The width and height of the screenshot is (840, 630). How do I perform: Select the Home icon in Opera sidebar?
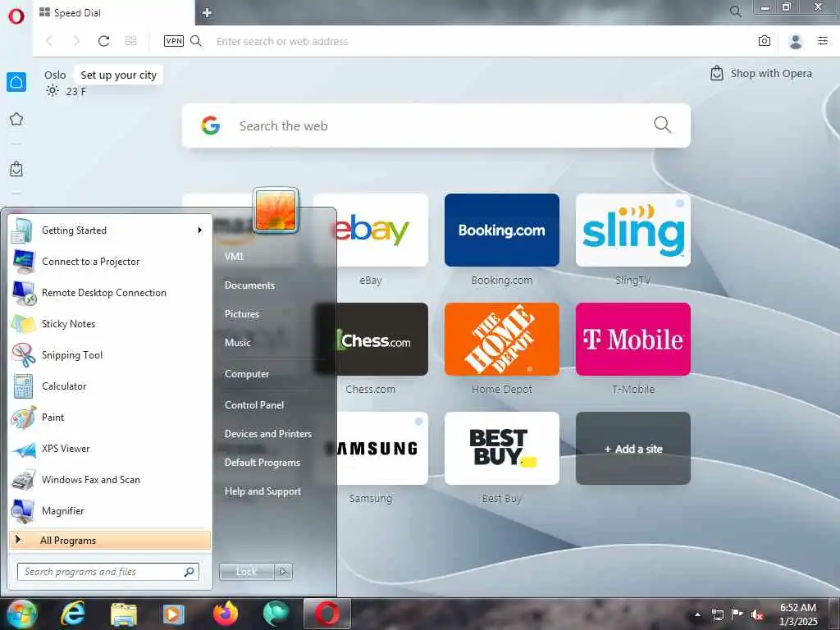pyautogui.click(x=16, y=82)
